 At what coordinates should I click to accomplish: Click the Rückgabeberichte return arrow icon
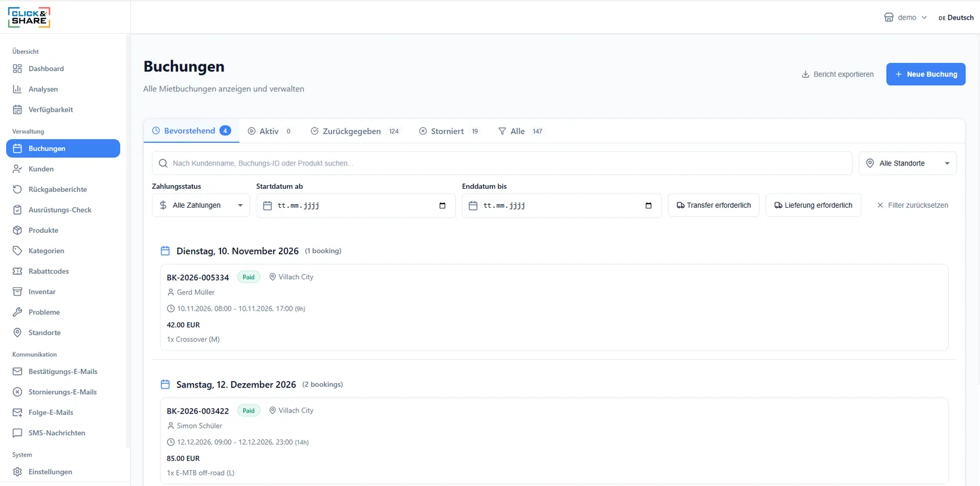coord(17,189)
